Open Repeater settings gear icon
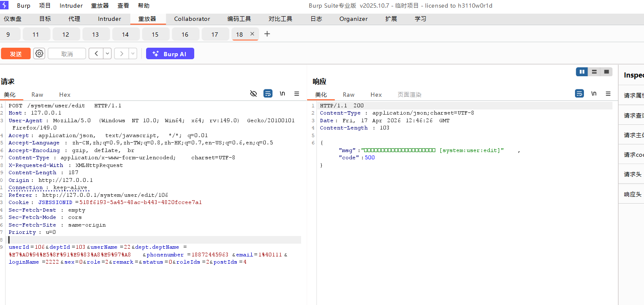Viewport: 644px width, 305px height. [39, 54]
